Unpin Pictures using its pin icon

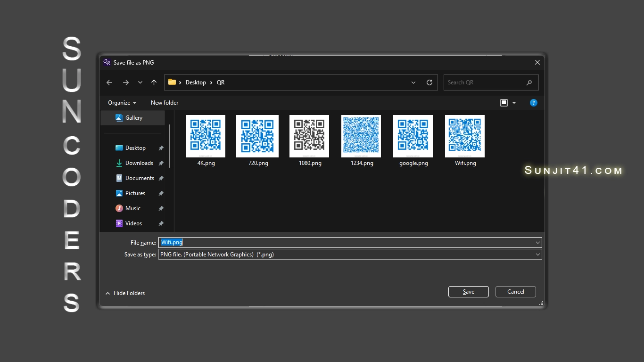tap(161, 193)
